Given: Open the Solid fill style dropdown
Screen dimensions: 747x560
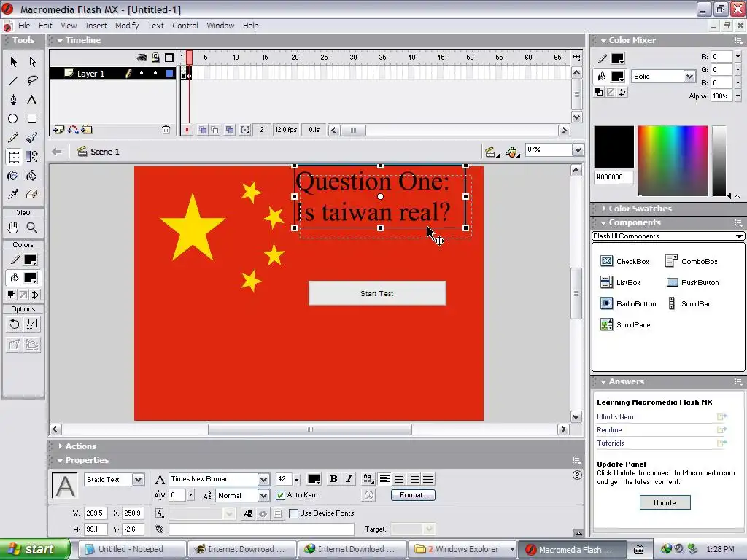Looking at the screenshot, I should click(x=689, y=76).
